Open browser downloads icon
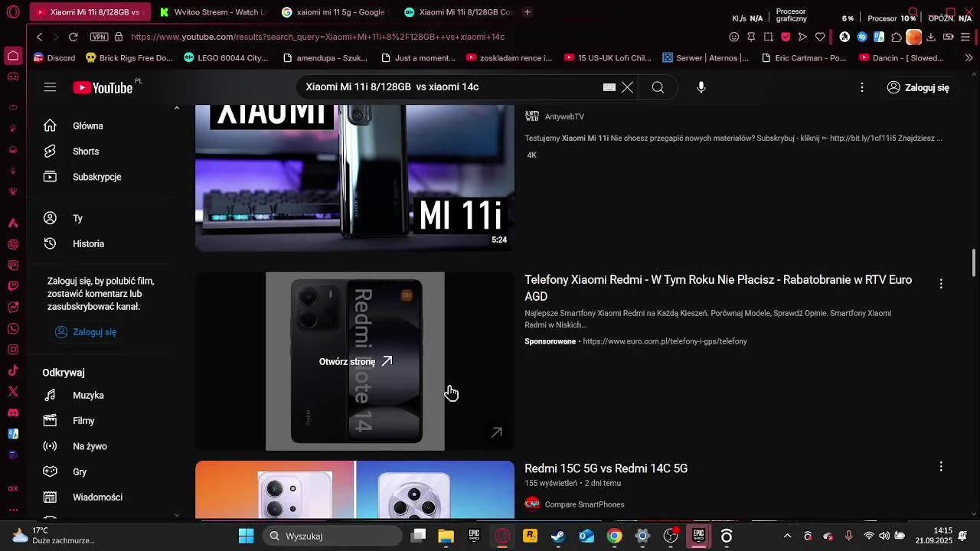The image size is (980, 551). pyautogui.click(x=931, y=37)
